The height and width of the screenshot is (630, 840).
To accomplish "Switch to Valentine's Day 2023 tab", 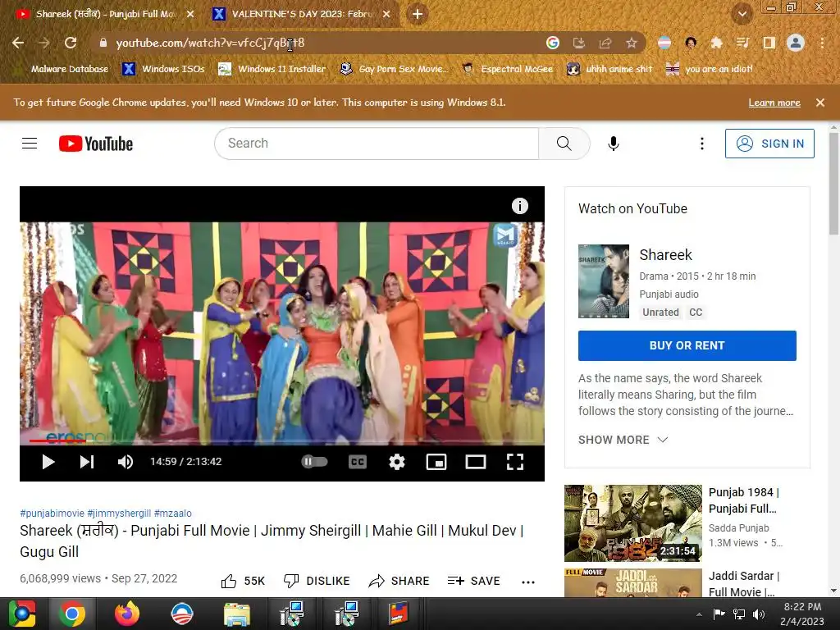I will pyautogui.click(x=301, y=14).
